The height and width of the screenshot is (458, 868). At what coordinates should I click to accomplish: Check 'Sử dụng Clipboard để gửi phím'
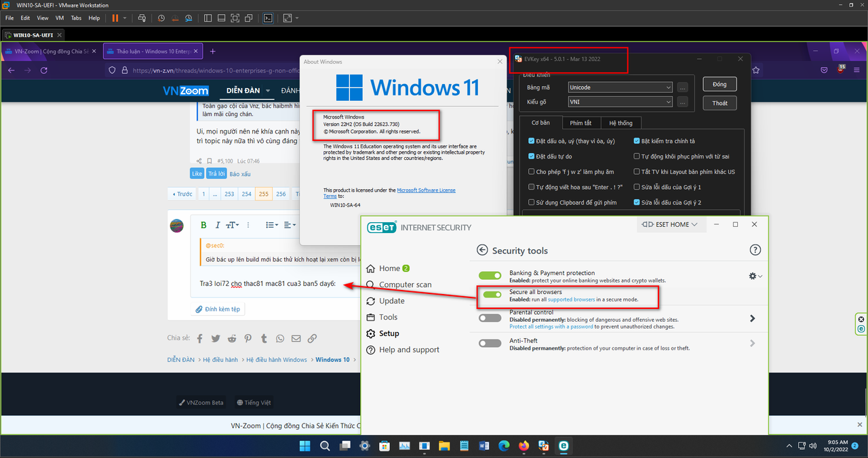pos(532,203)
